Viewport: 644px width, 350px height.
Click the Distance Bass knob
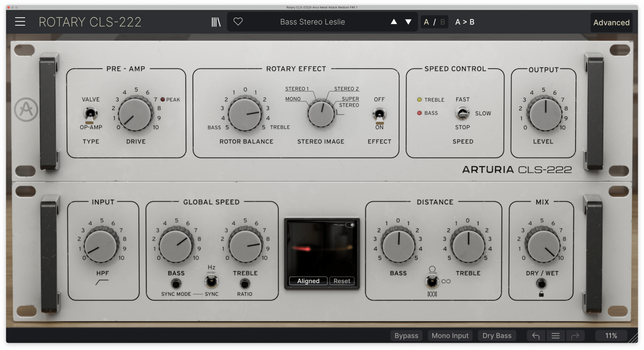point(398,245)
